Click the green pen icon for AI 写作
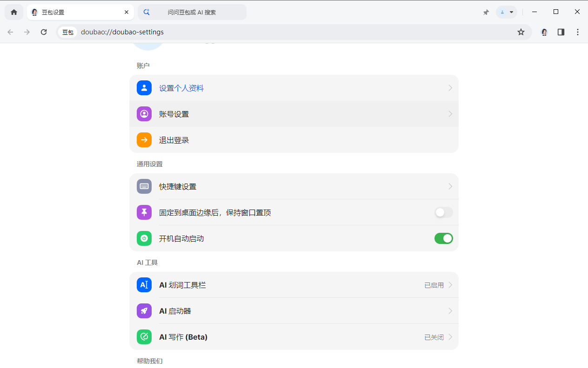 pos(144,336)
